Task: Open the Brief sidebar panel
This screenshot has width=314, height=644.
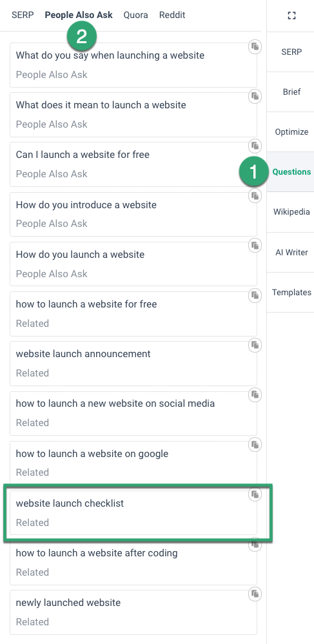Action: click(291, 92)
